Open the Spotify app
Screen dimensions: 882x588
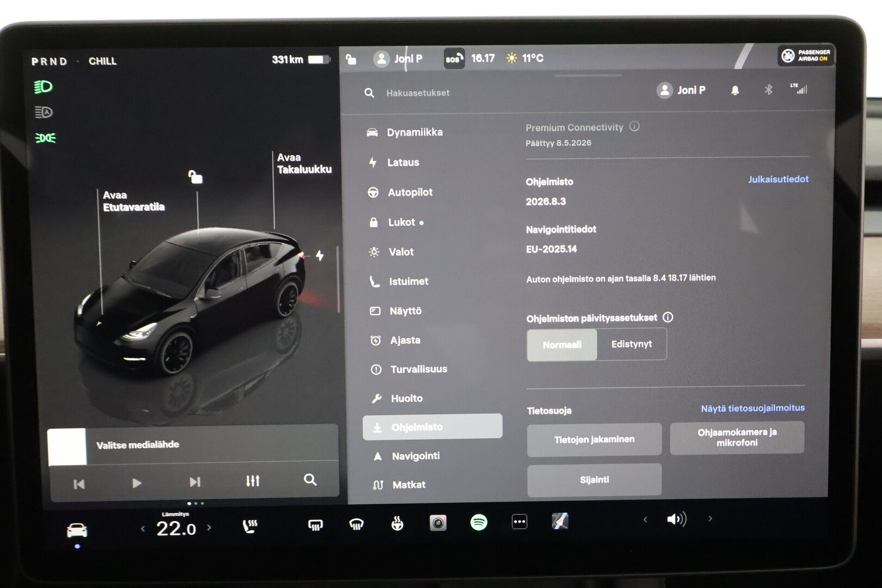[480, 522]
